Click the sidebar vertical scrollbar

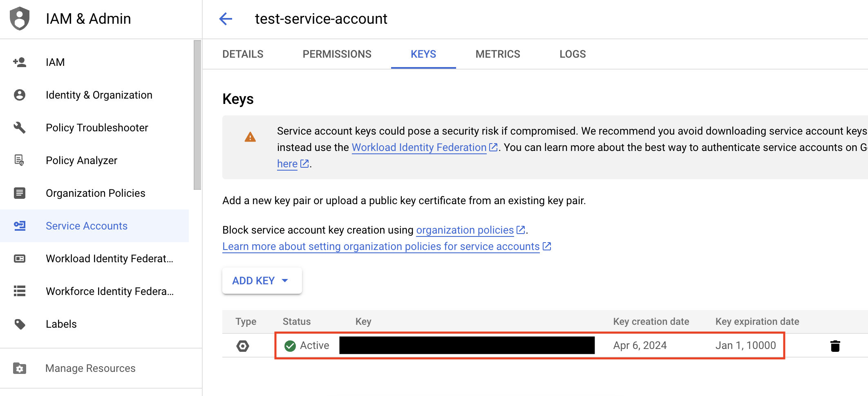pyautogui.click(x=197, y=115)
